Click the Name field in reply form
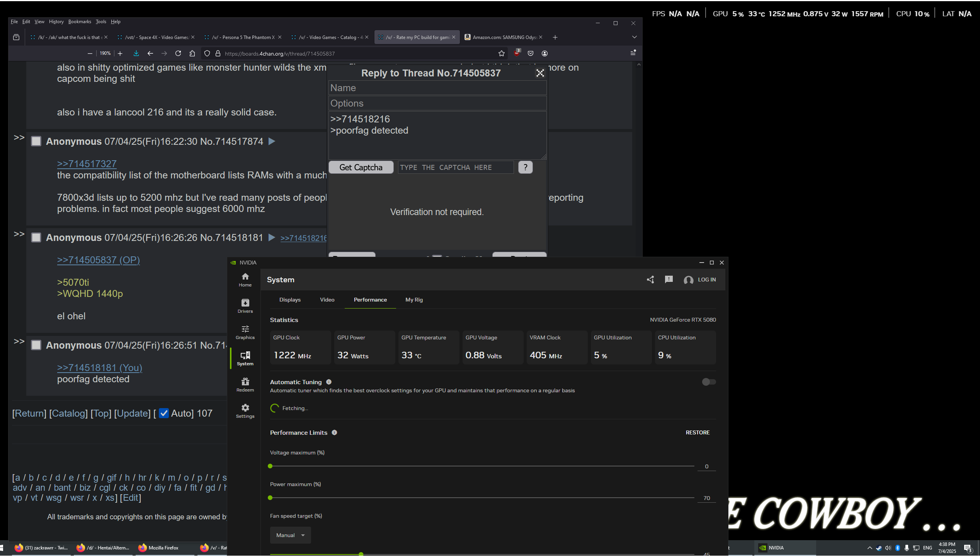The image size is (980, 556). pyautogui.click(x=437, y=88)
